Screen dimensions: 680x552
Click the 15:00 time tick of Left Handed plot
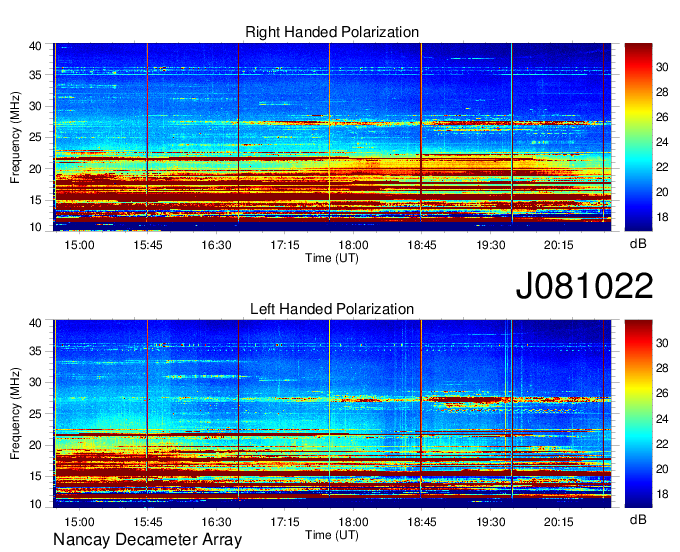79,522
